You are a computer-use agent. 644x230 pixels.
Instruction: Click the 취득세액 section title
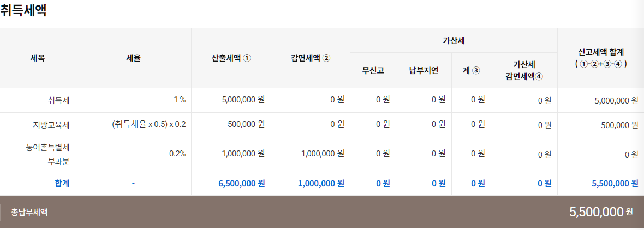[x=23, y=10]
